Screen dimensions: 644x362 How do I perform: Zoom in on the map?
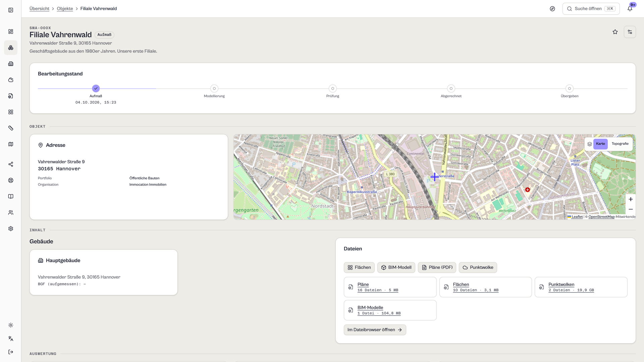coord(631,199)
